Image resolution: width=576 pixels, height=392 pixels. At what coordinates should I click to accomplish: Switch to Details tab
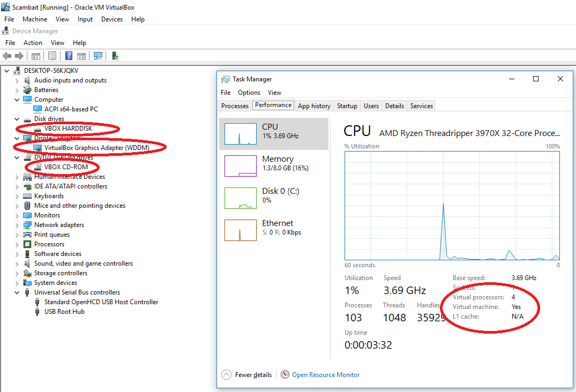[394, 105]
